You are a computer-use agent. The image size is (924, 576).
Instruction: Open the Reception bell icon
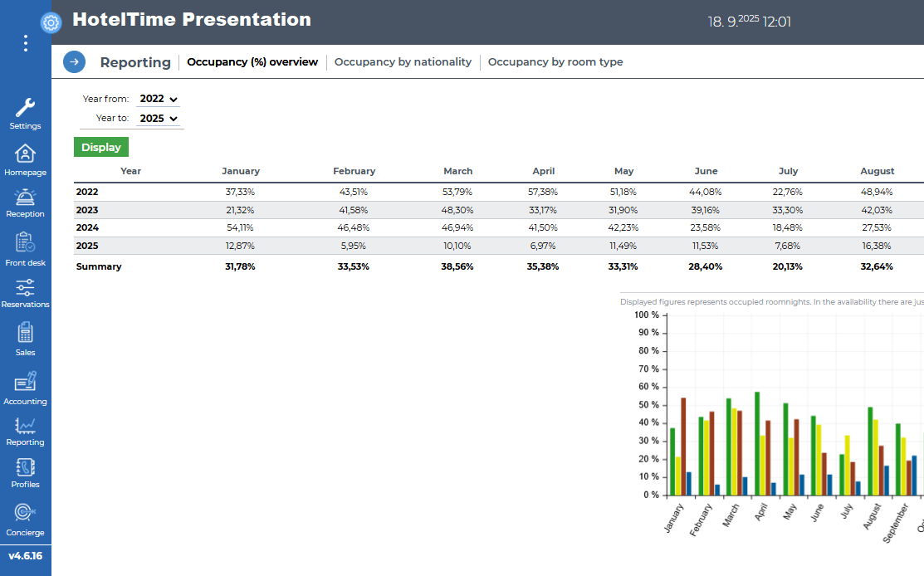pos(25,197)
